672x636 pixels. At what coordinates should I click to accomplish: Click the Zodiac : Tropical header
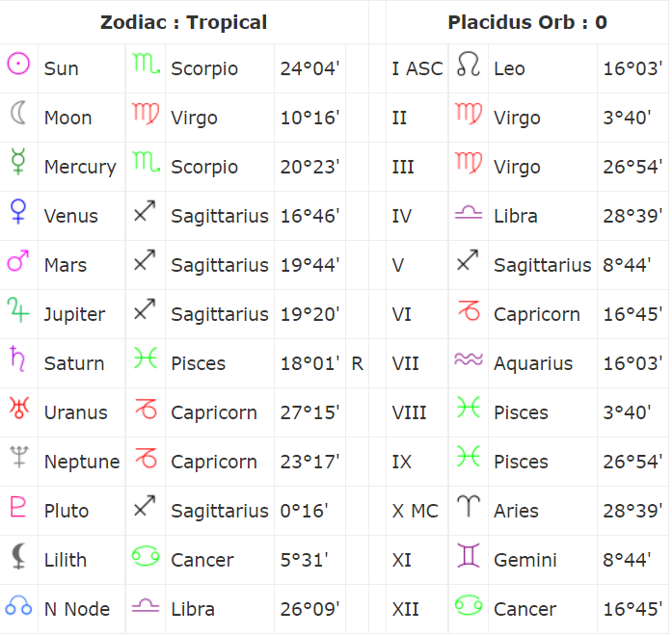(184, 22)
